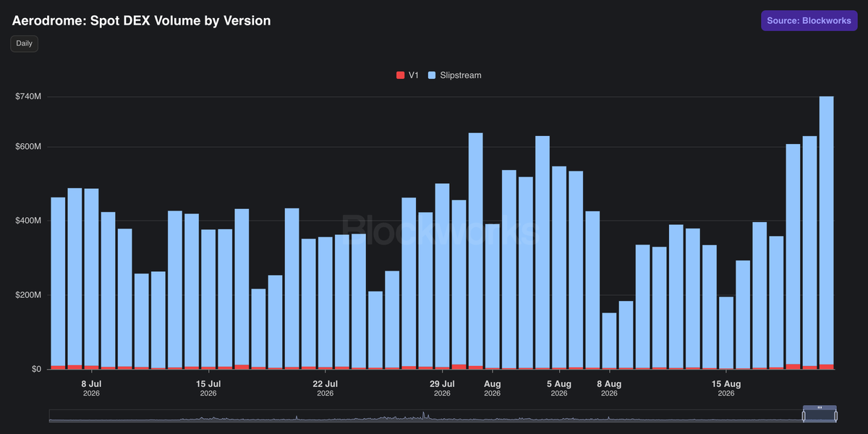Screen dimensions: 868x434
Task: Click the chart title Aerodrome: Spot DEX Volume
Action: tap(141, 21)
